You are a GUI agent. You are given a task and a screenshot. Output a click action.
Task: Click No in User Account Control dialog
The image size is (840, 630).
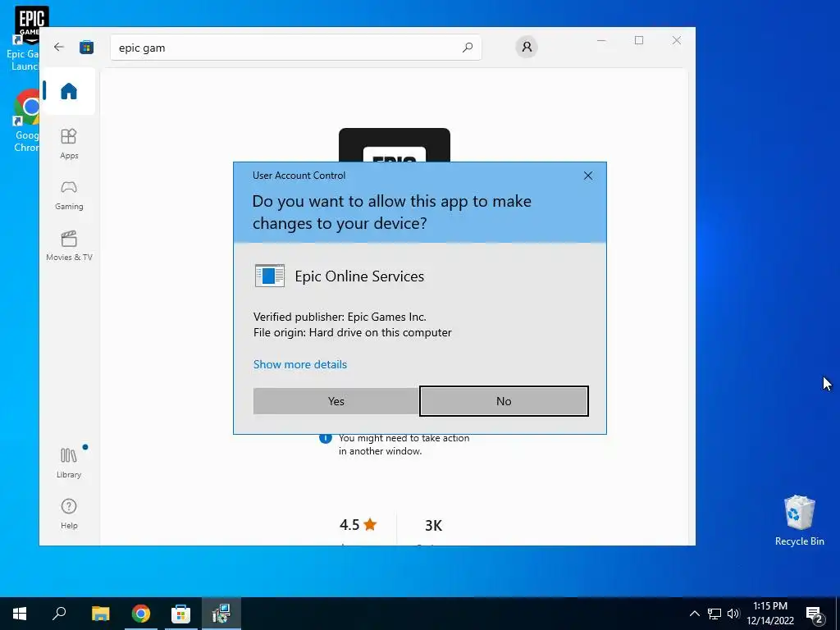click(504, 401)
